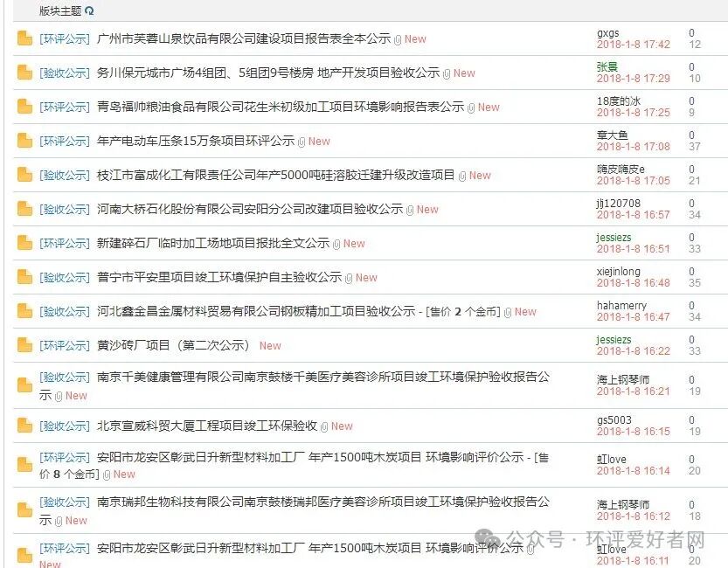728x568 pixels.
Task: Click folder icon for 新建碎石厂 thread
Action: tap(24, 243)
